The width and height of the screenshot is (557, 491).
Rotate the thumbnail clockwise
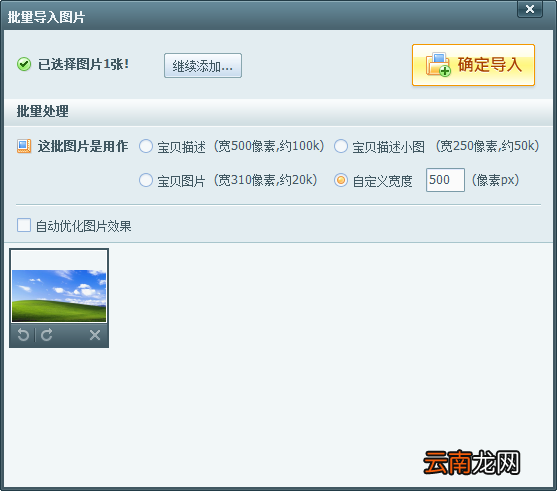point(47,335)
